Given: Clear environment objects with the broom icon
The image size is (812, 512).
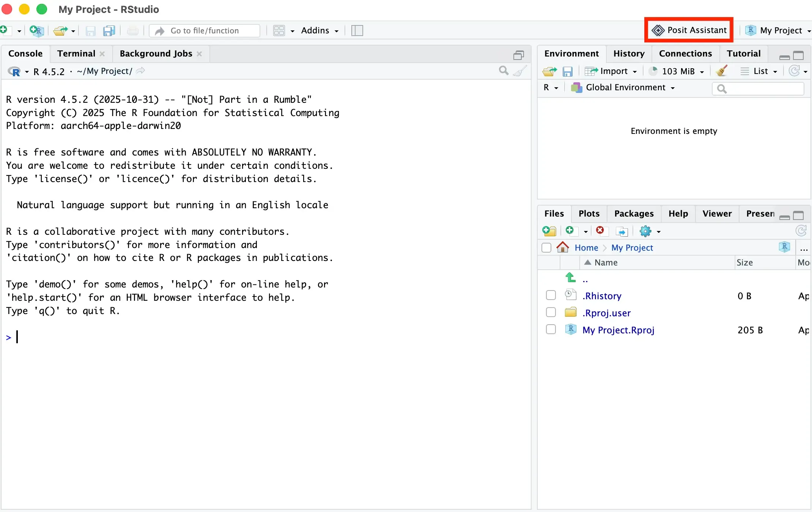Looking at the screenshot, I should pos(721,71).
